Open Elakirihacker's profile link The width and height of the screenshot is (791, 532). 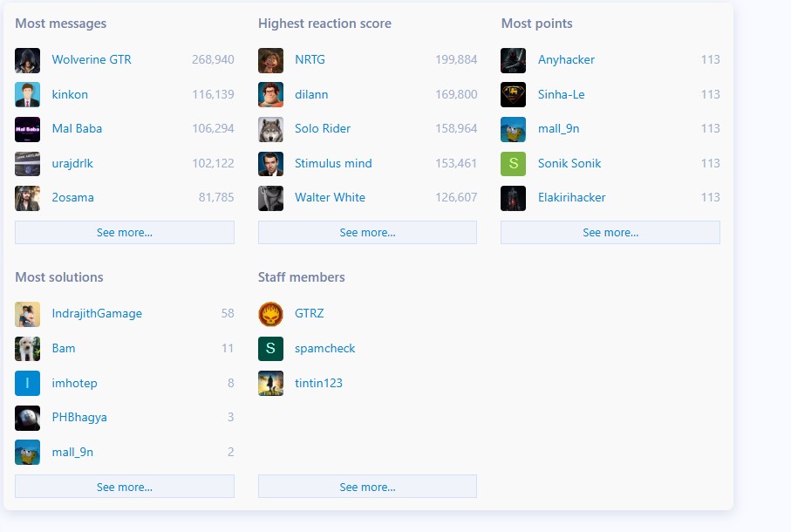click(571, 198)
